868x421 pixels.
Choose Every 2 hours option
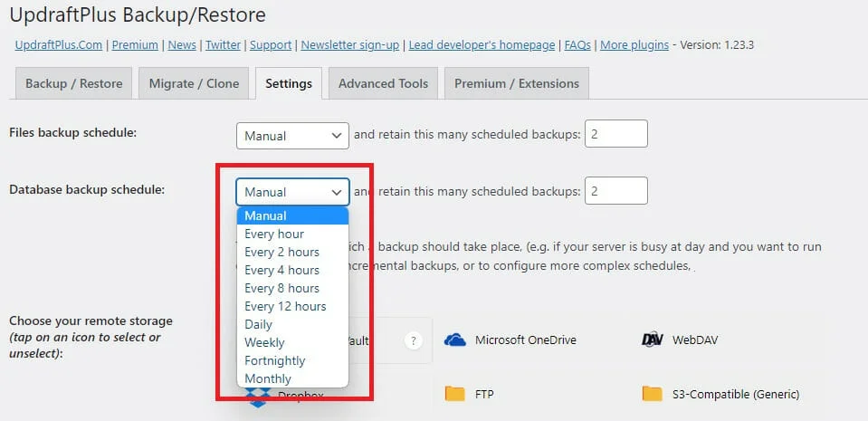pyautogui.click(x=293, y=252)
